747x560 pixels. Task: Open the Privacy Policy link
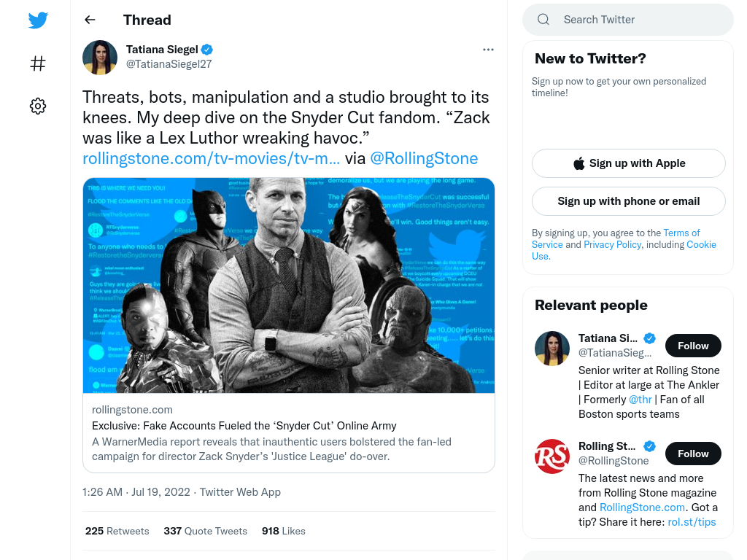tap(612, 245)
